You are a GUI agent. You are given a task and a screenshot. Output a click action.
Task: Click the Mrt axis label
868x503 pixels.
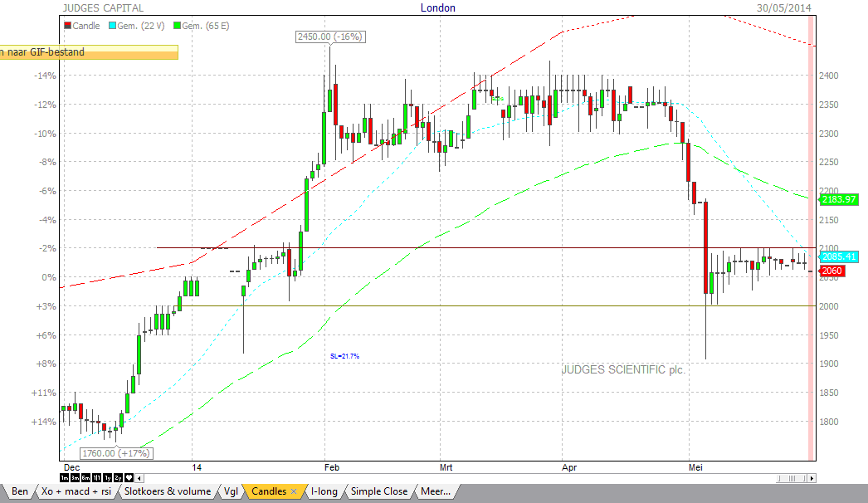click(446, 467)
